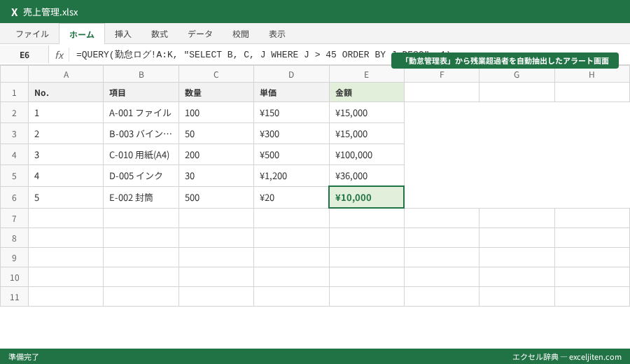
Task: Click selected cell ¥10,000
Action: (x=366, y=197)
